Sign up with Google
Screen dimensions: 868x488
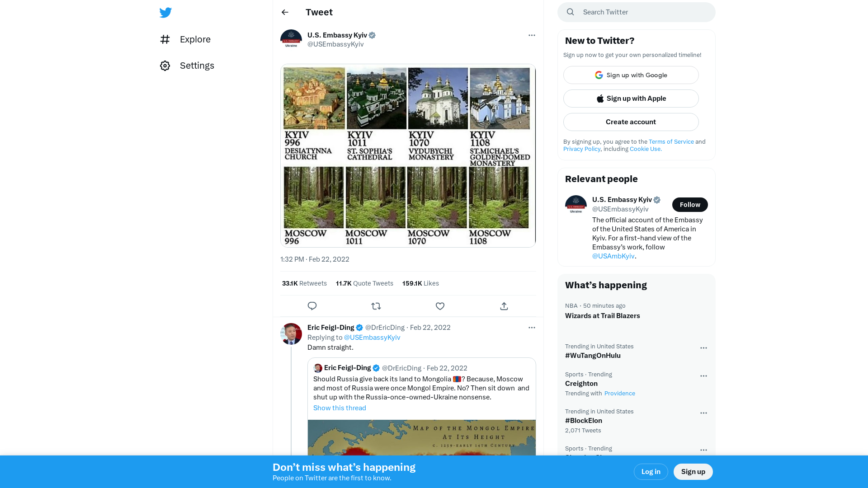click(631, 75)
